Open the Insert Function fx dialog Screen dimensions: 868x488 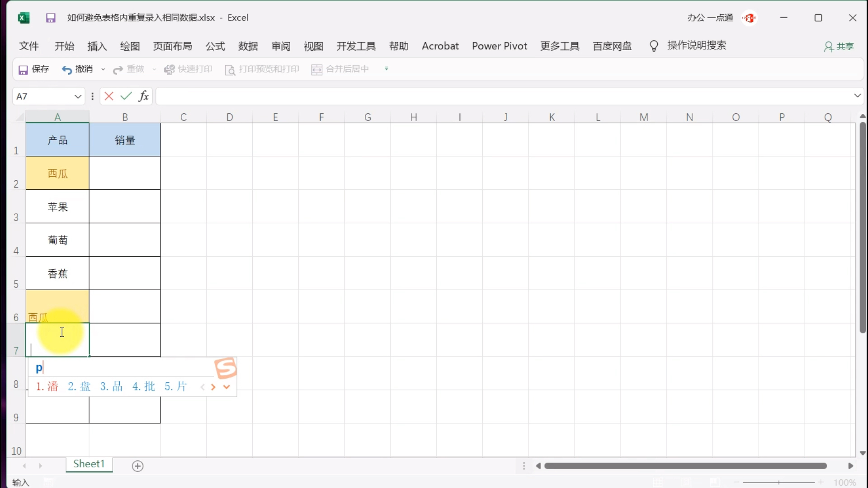point(143,96)
